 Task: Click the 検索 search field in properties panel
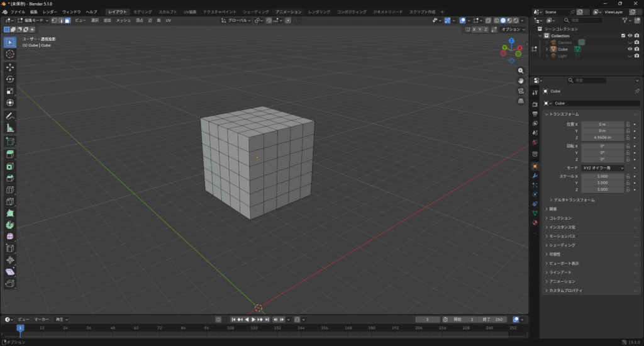(x=587, y=81)
